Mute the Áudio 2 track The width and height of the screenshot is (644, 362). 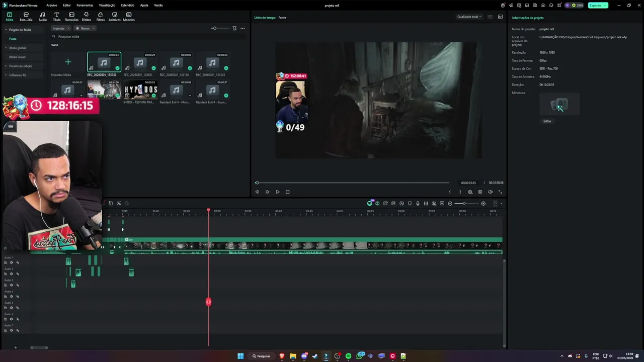pos(12,274)
